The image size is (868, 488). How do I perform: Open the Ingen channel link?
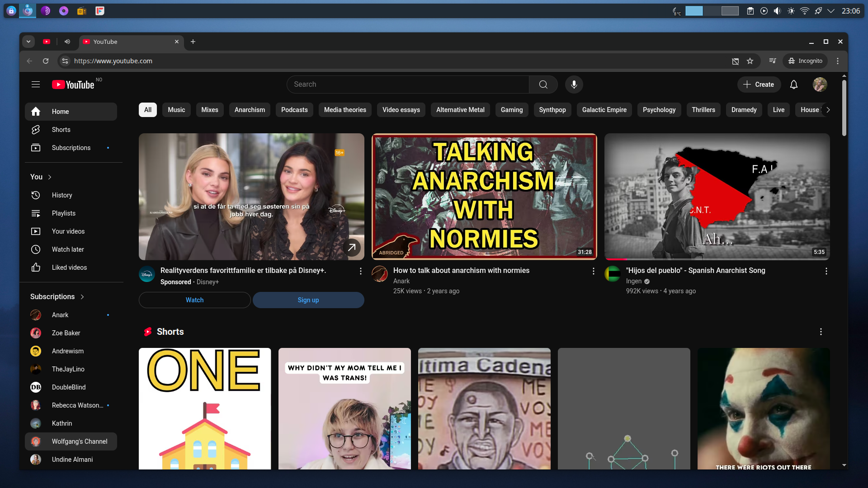pos(634,281)
